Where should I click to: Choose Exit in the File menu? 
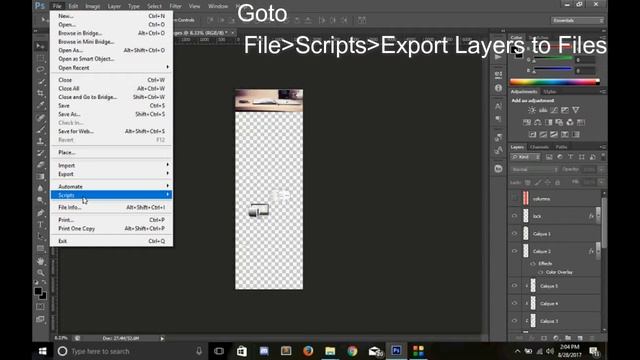[111, 241]
